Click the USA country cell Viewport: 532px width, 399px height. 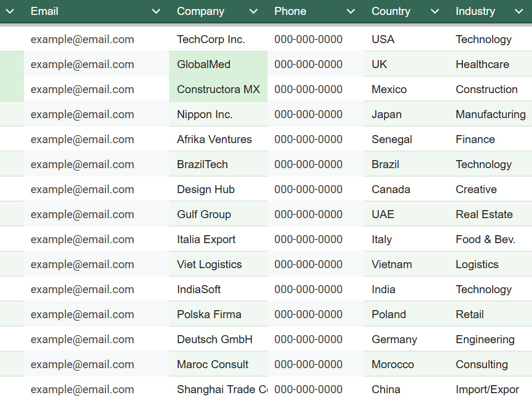click(406, 39)
